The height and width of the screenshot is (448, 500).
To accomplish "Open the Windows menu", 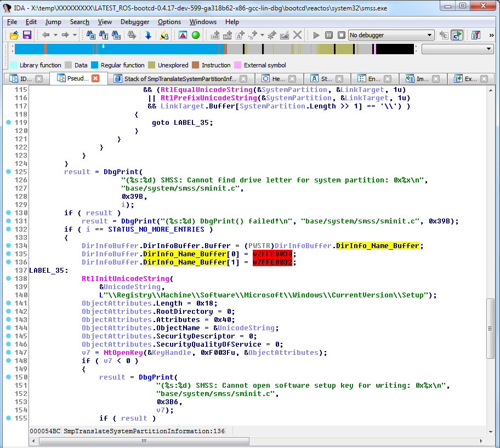I will click(203, 22).
